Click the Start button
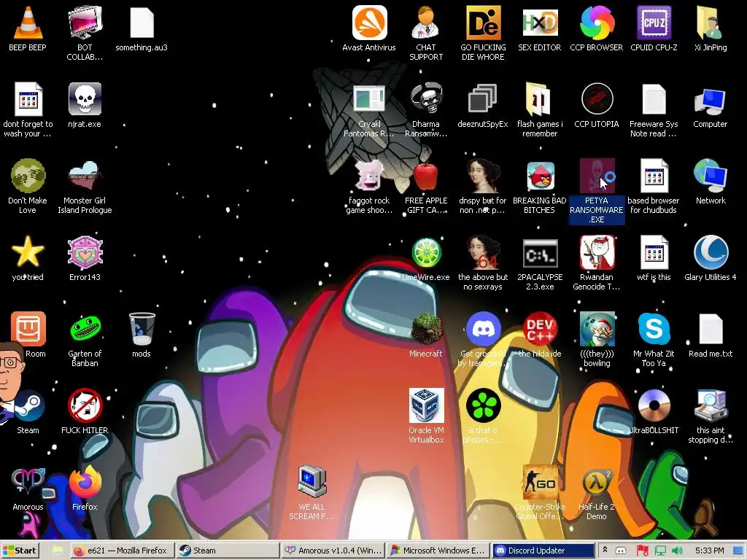Image resolution: width=747 pixels, height=560 pixels. (20, 551)
